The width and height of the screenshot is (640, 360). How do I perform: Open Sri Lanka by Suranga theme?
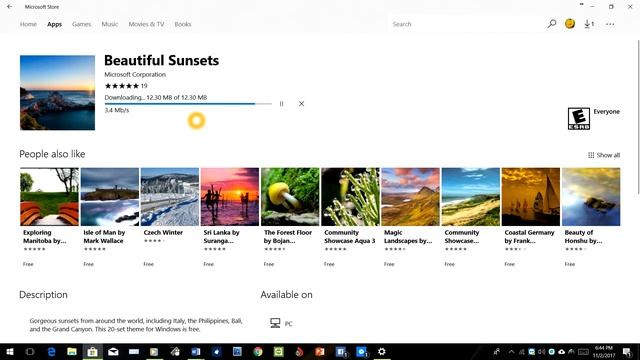click(230, 197)
